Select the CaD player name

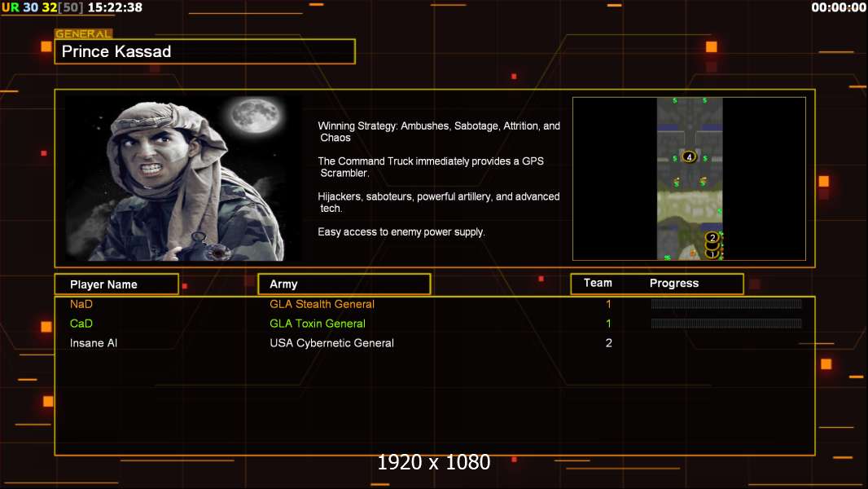pyautogui.click(x=81, y=324)
